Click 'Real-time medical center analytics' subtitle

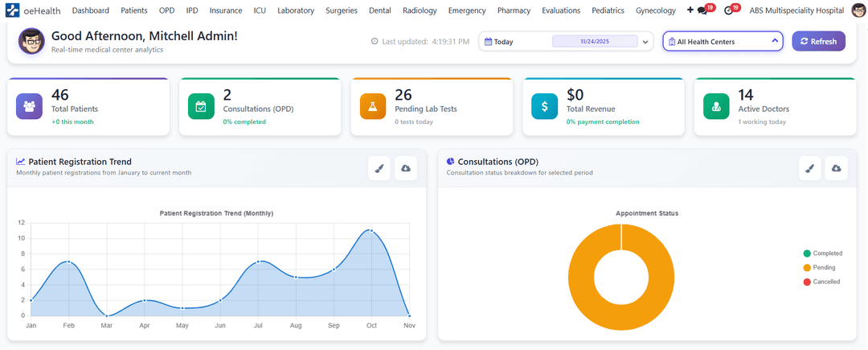pyautogui.click(x=108, y=50)
